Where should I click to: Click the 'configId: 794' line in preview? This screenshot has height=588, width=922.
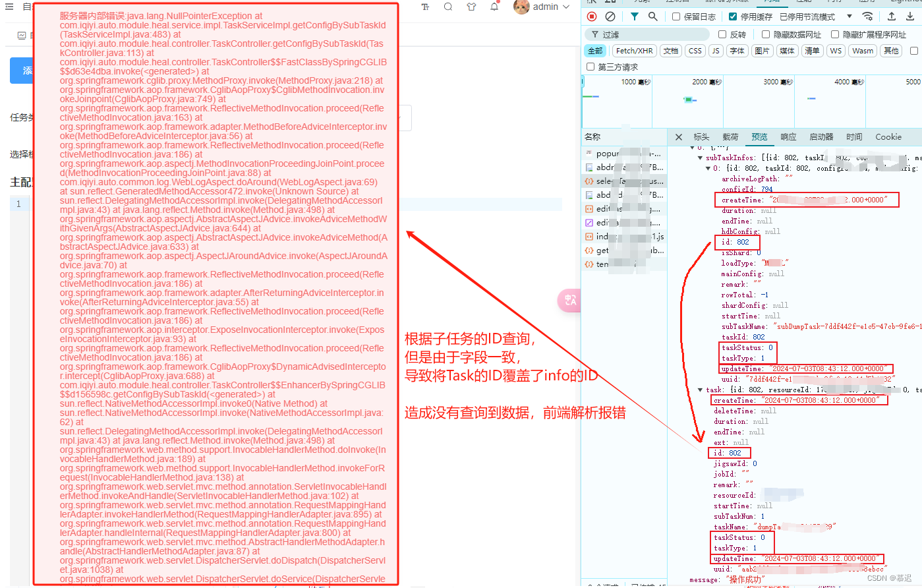click(747, 189)
